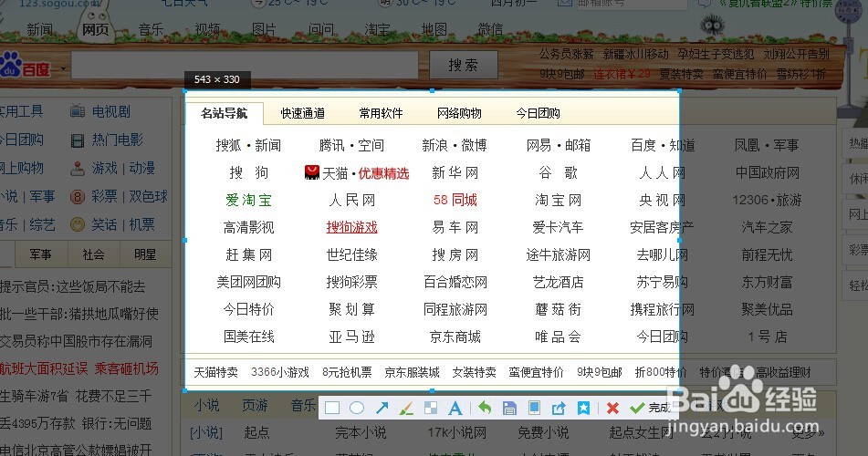Open the 新浪·微博 link
The image size is (868, 456).
(455, 146)
